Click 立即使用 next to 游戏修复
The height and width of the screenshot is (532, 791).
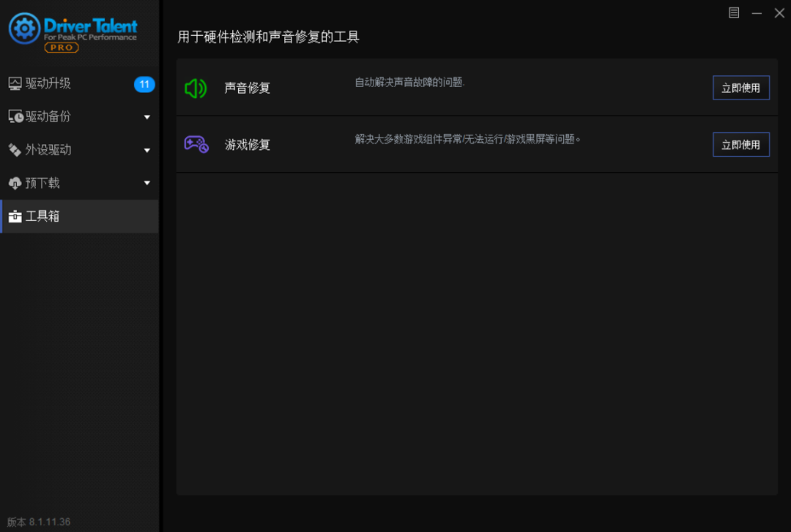[740, 144]
